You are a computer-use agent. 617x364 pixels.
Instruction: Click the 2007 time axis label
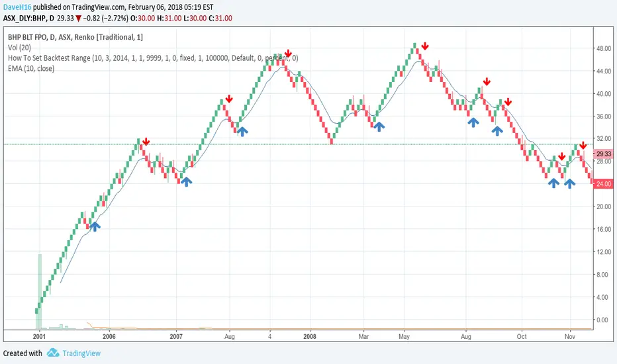coord(176,336)
